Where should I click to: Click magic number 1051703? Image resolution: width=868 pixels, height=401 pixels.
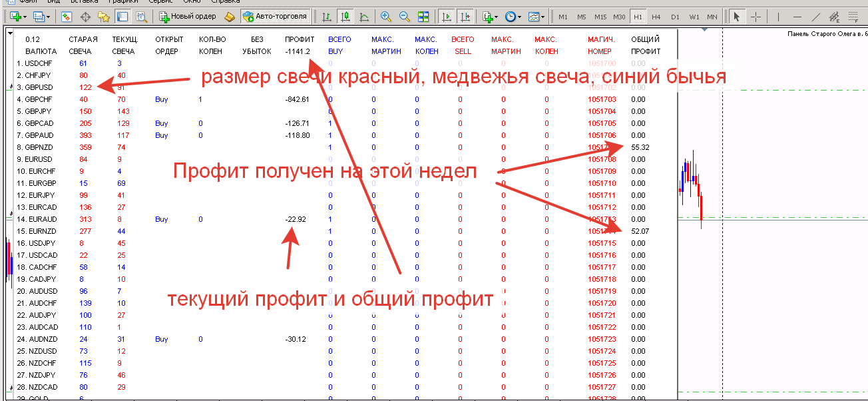pyautogui.click(x=602, y=99)
